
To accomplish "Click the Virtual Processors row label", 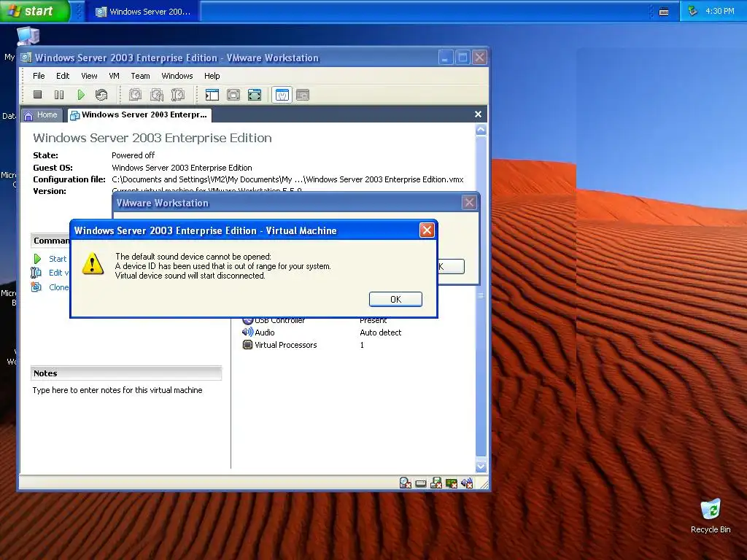I will pyautogui.click(x=285, y=345).
